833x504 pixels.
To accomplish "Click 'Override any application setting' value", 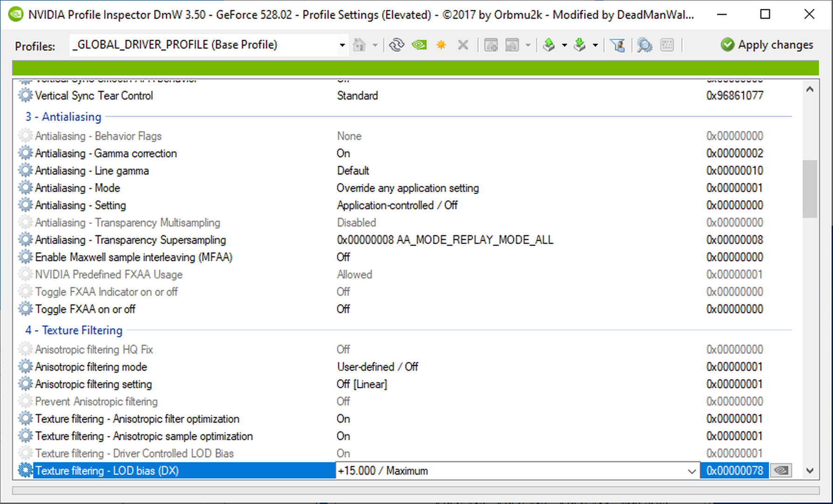I will pyautogui.click(x=408, y=188).
